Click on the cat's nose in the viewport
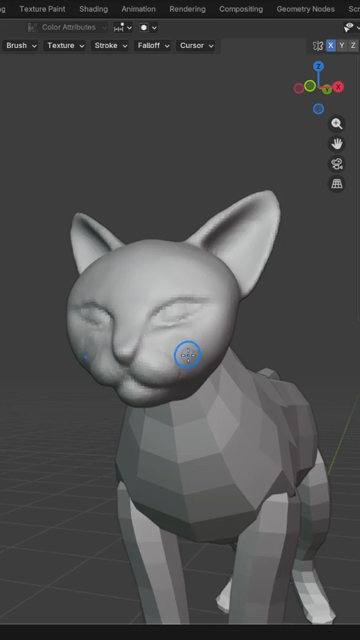This screenshot has width=360, height=640. pos(125,354)
